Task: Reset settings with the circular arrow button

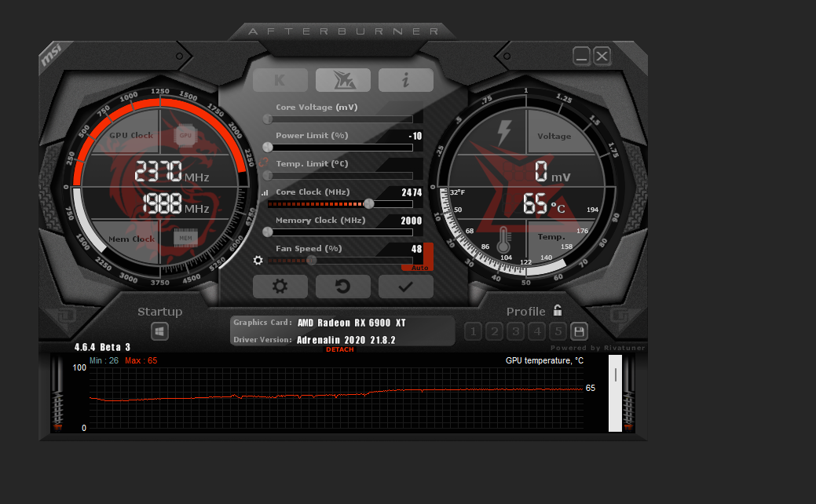Action: (343, 287)
